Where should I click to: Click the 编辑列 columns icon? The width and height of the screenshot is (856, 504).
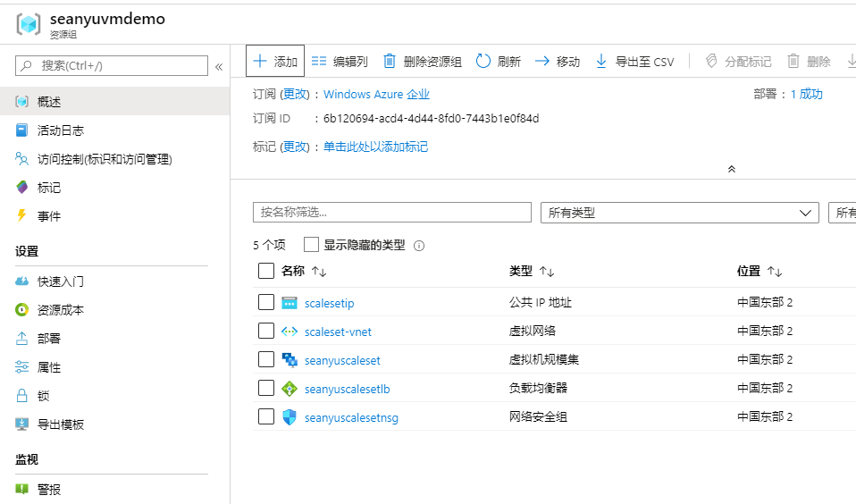(x=319, y=62)
